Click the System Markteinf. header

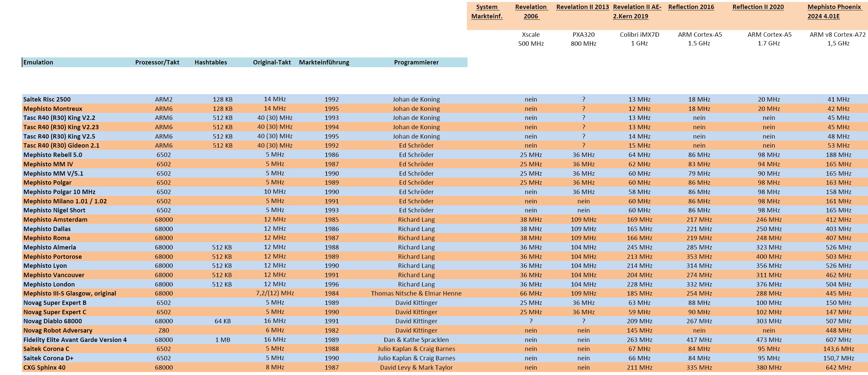point(487,11)
